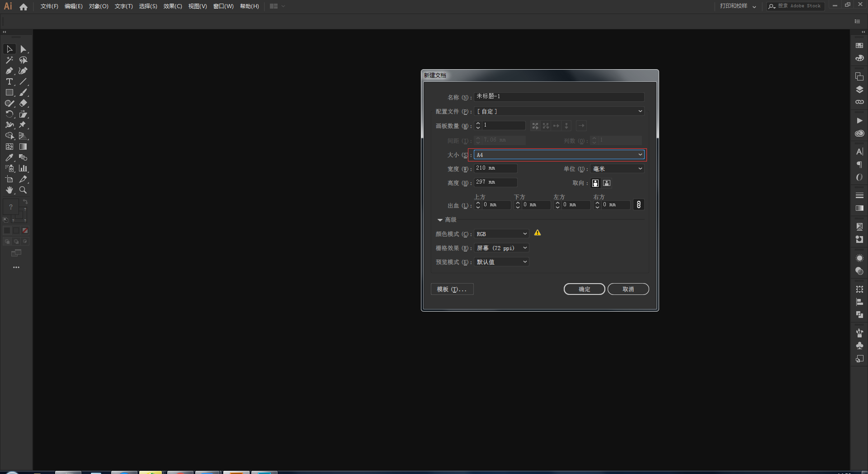The width and height of the screenshot is (868, 474).
Task: Click the color mode warning triangle
Action: [538, 233]
